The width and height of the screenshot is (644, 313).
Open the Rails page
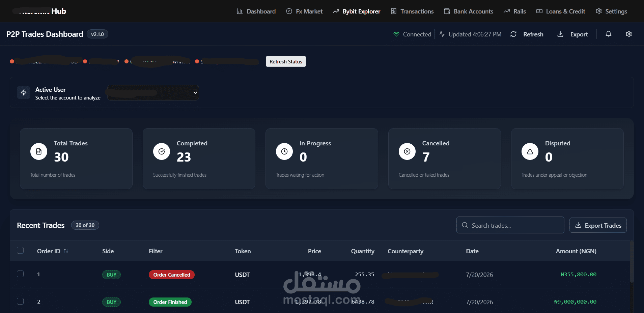click(515, 11)
